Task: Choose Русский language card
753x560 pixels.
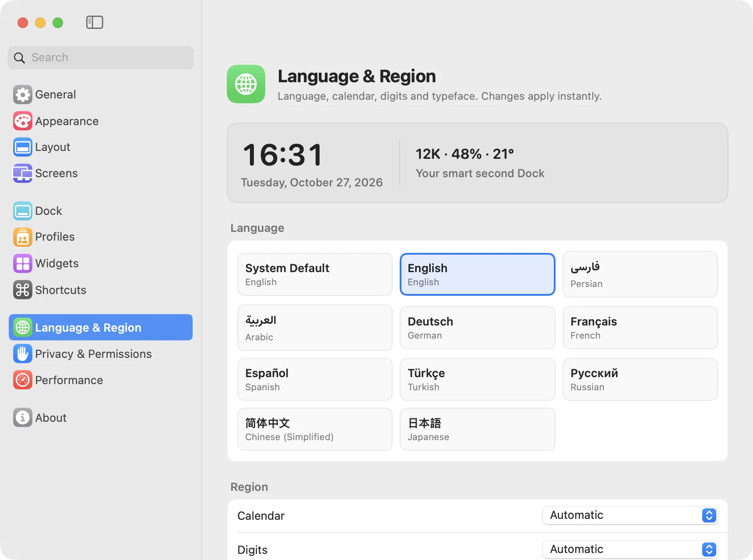Action: (x=640, y=379)
